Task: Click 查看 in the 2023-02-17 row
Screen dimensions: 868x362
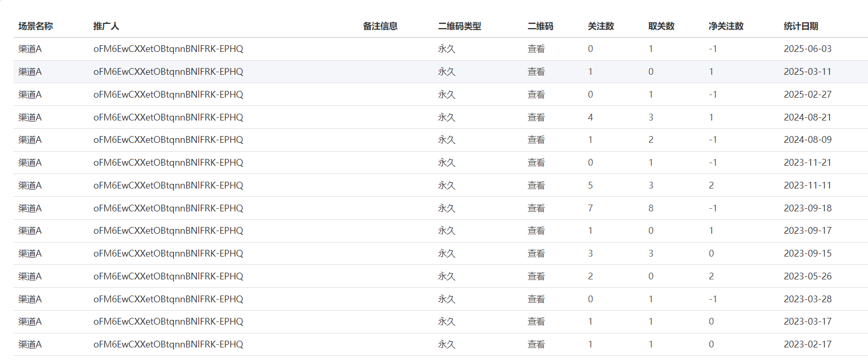Action: click(x=536, y=344)
